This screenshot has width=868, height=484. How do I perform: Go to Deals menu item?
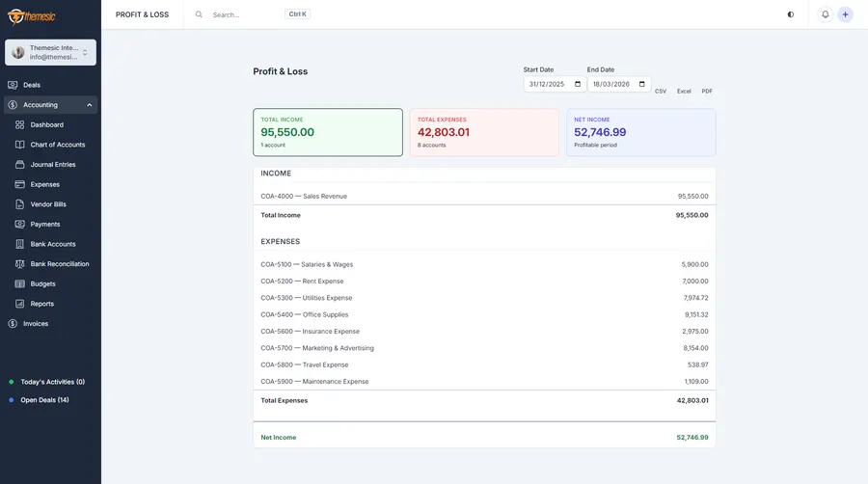tap(32, 85)
